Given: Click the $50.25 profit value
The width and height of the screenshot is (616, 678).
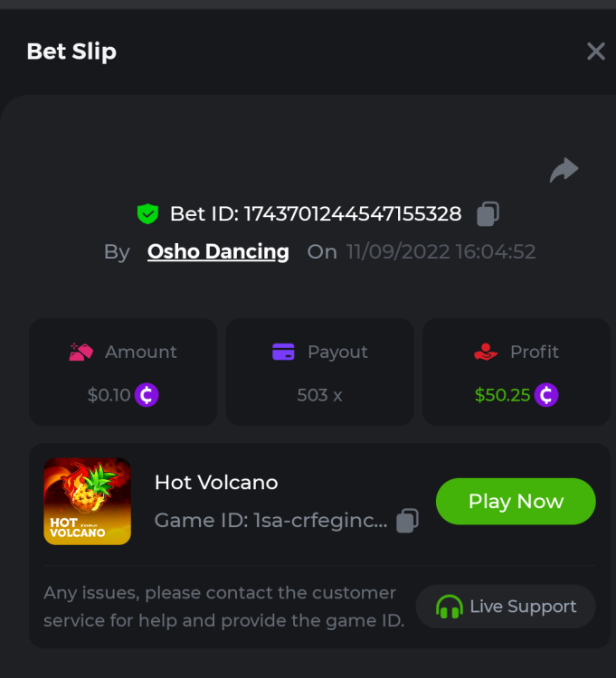Looking at the screenshot, I should point(502,395).
